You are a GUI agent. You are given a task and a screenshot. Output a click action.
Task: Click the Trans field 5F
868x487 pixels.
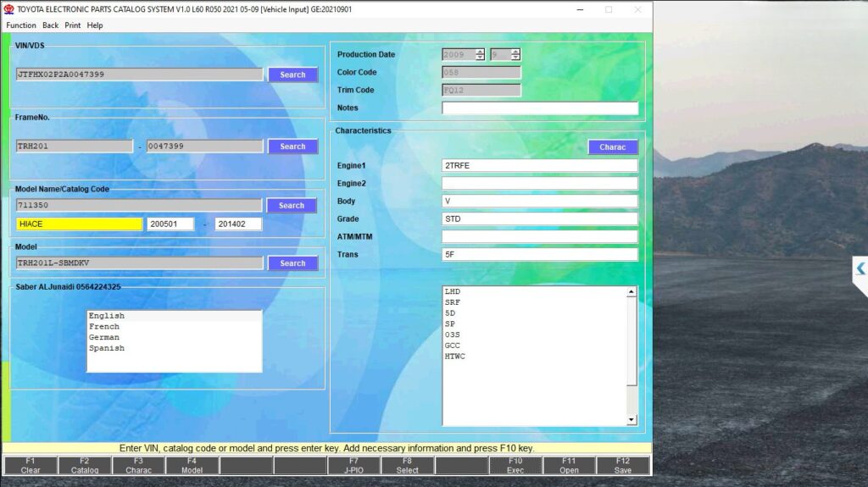540,255
